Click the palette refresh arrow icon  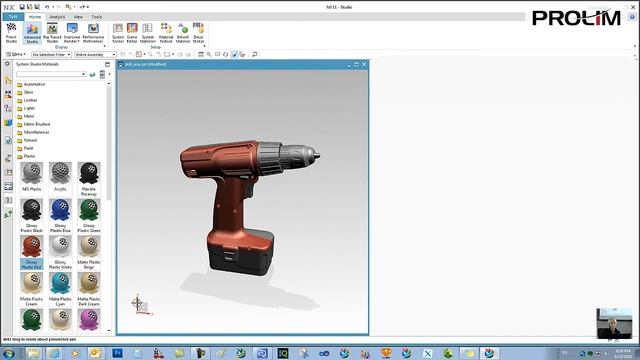[93, 74]
